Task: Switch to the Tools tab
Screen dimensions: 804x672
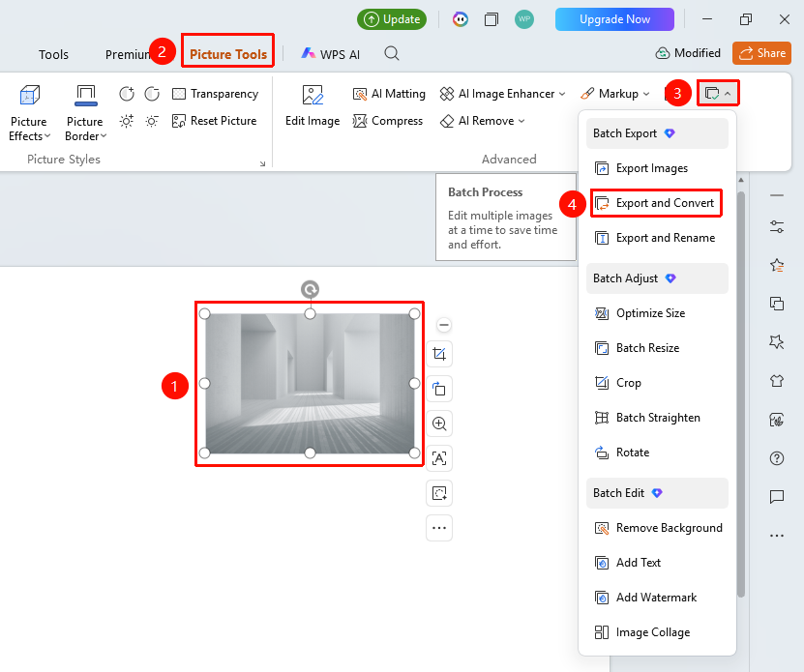Action: [x=53, y=54]
